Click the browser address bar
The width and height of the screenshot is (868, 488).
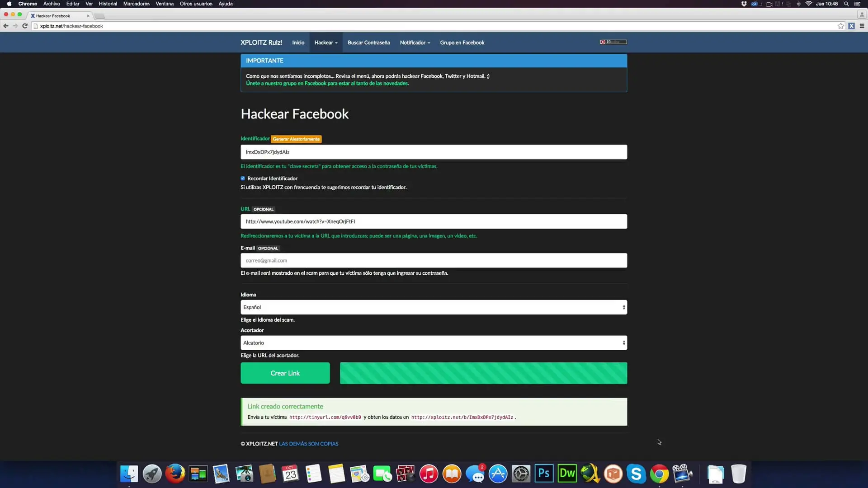pyautogui.click(x=434, y=26)
